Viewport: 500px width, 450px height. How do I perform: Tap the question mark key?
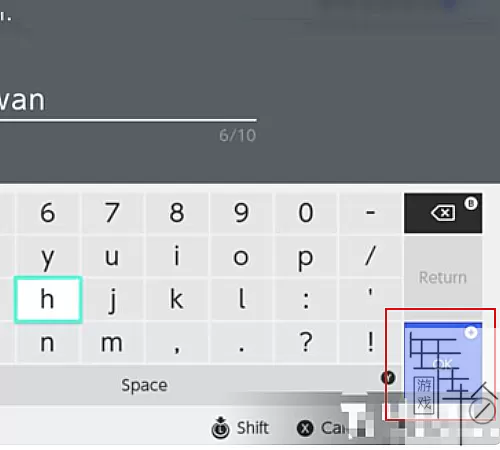point(306,342)
